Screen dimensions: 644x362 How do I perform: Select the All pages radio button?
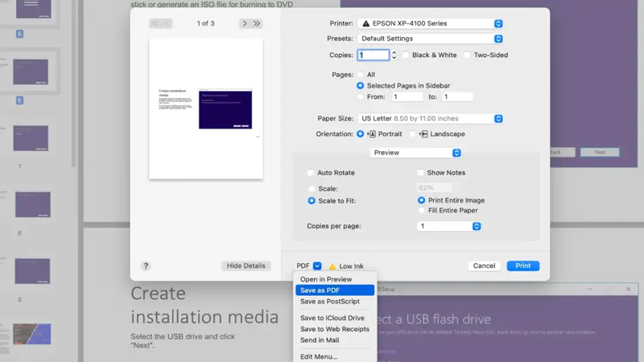click(x=360, y=75)
